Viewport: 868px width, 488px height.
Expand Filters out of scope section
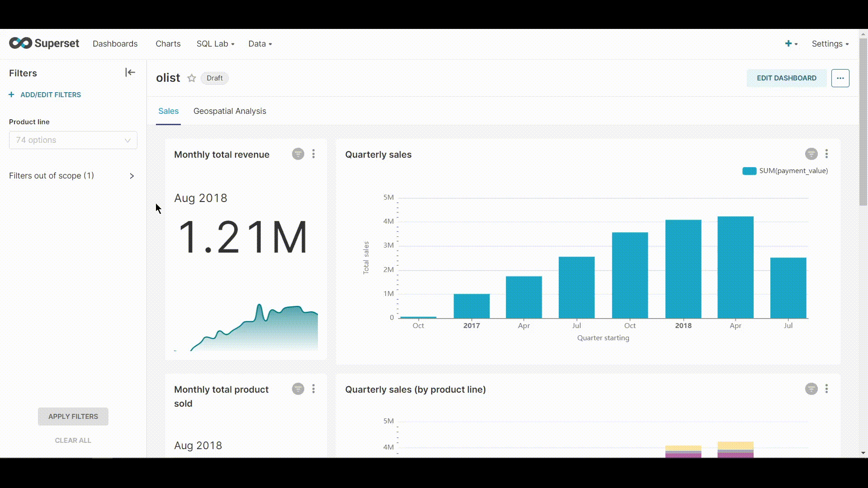pyautogui.click(x=72, y=176)
